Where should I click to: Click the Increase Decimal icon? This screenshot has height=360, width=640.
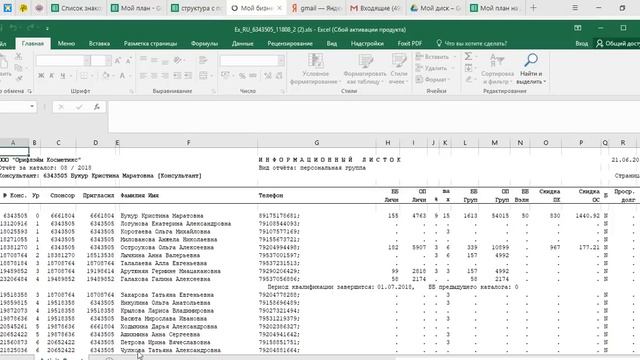[x=268, y=76]
